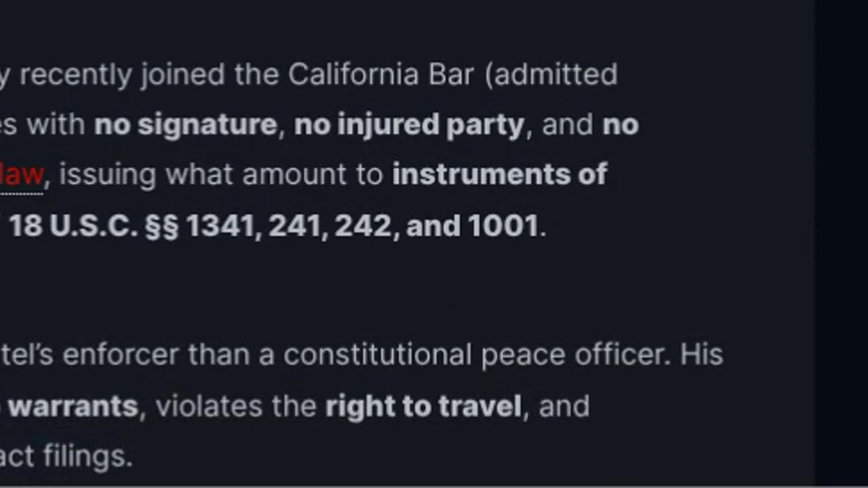Click the red underlined "law" link

coord(22,175)
